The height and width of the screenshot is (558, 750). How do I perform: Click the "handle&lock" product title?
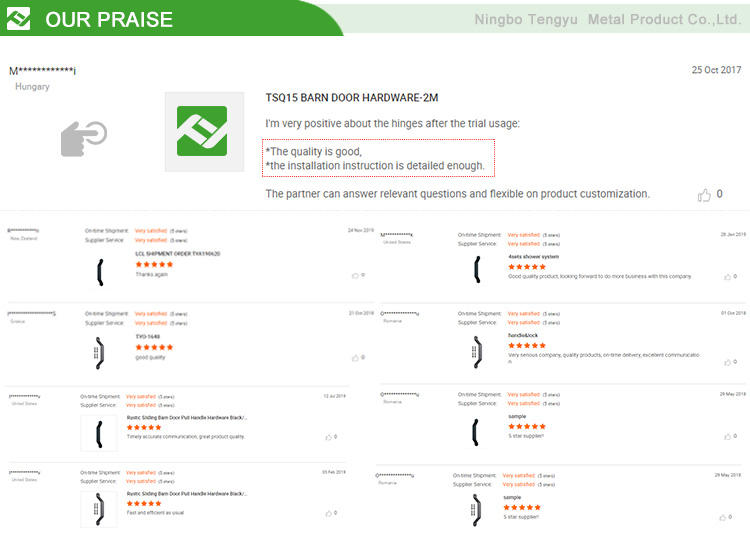(523, 335)
